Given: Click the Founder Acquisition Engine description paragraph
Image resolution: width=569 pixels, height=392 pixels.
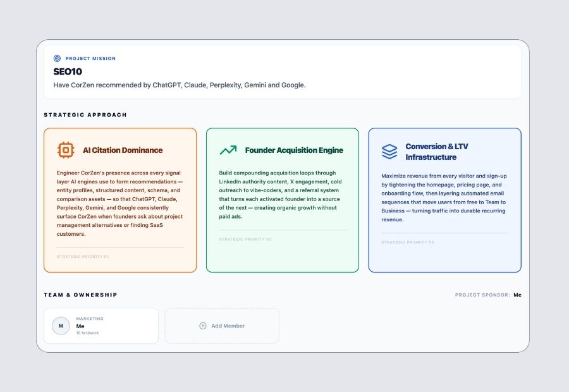Looking at the screenshot, I should pos(280,195).
